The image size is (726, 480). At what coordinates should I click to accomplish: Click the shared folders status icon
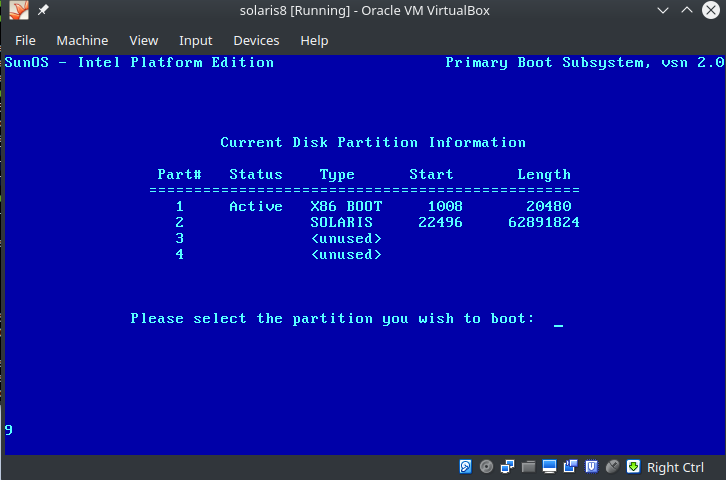[528, 467]
